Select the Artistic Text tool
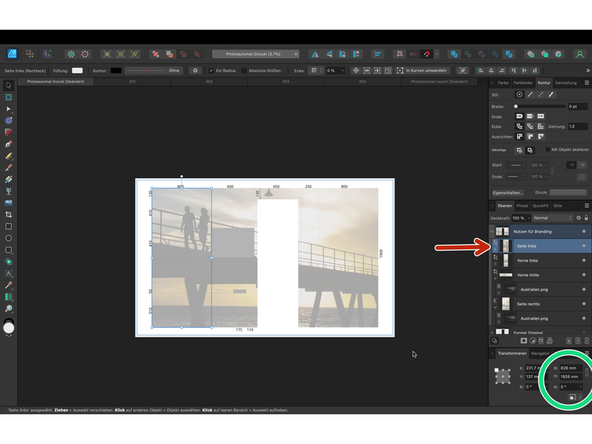Viewport: 592px width, 444px height. pos(8,273)
